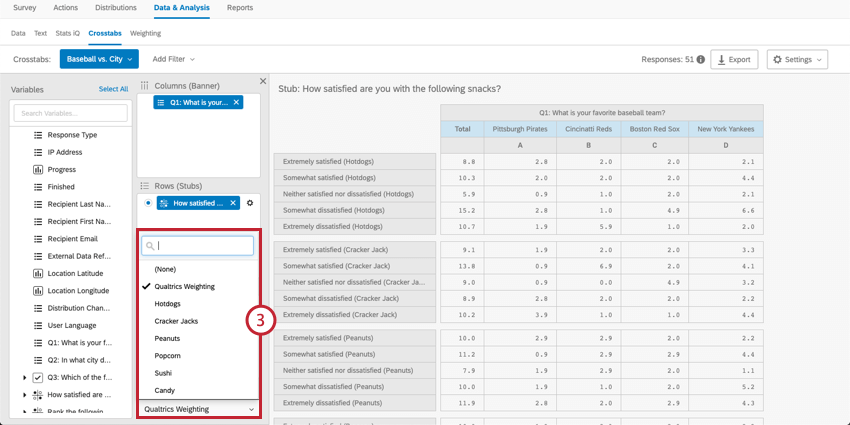This screenshot has width=850, height=425.
Task: Toggle the Q3 checkbox-type variable
Action: 38,377
